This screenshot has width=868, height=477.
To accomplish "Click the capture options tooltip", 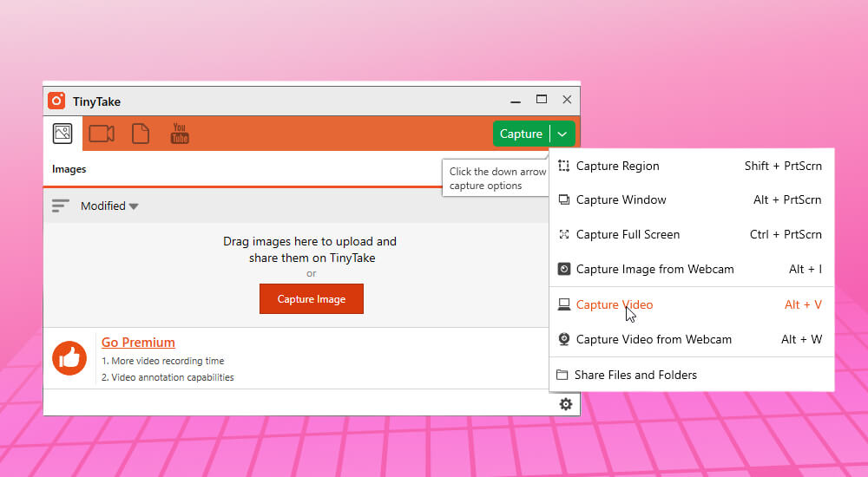I will pos(496,178).
